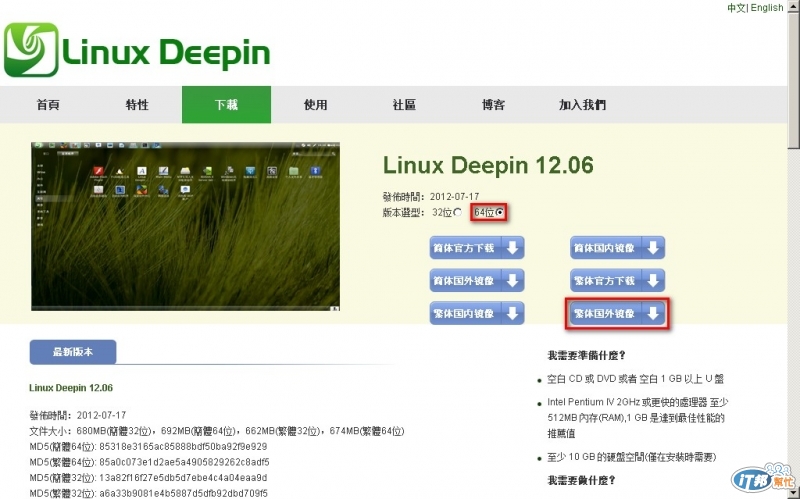Image resolution: width=800 pixels, height=499 pixels.
Task: Click the 空白 CD 或 DVD requirement line
Action: pos(635,379)
